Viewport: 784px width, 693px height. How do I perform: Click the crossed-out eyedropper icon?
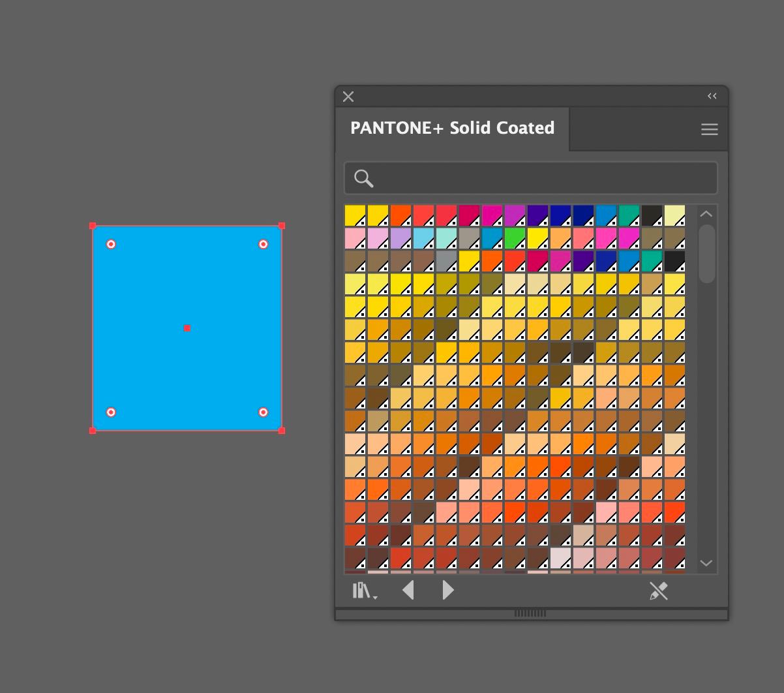pos(659,591)
